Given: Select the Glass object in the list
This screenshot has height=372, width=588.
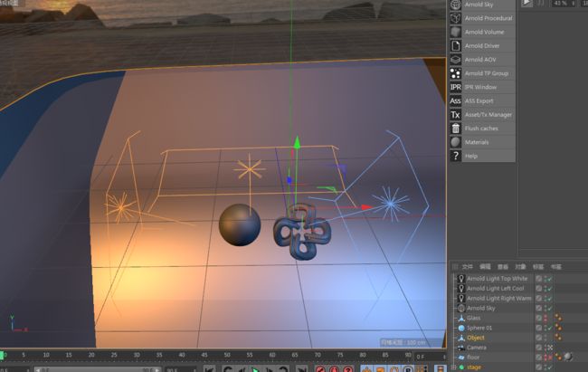Looking at the screenshot, I should tap(473, 318).
